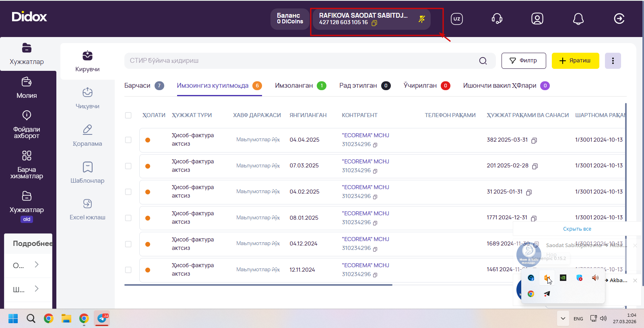
Task: Click the horizontal table scrollbar
Action: [x=258, y=285]
